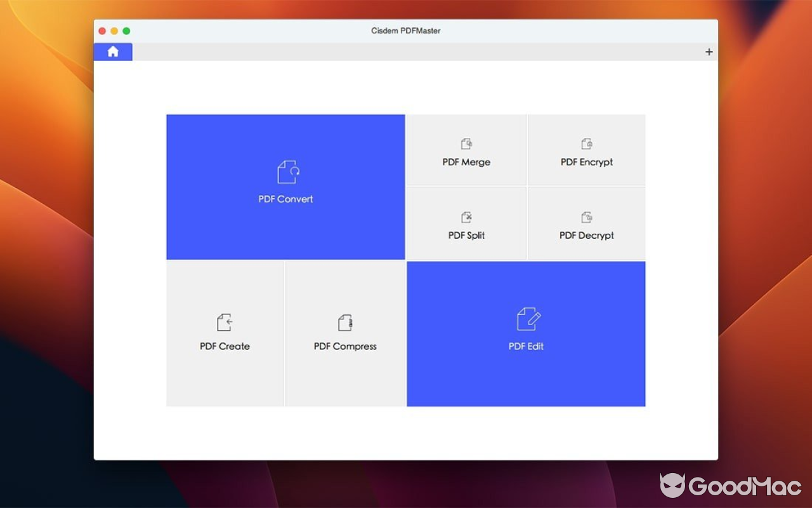Click the PDF Encrypt lock icon
This screenshot has height=508, width=812.
586,144
